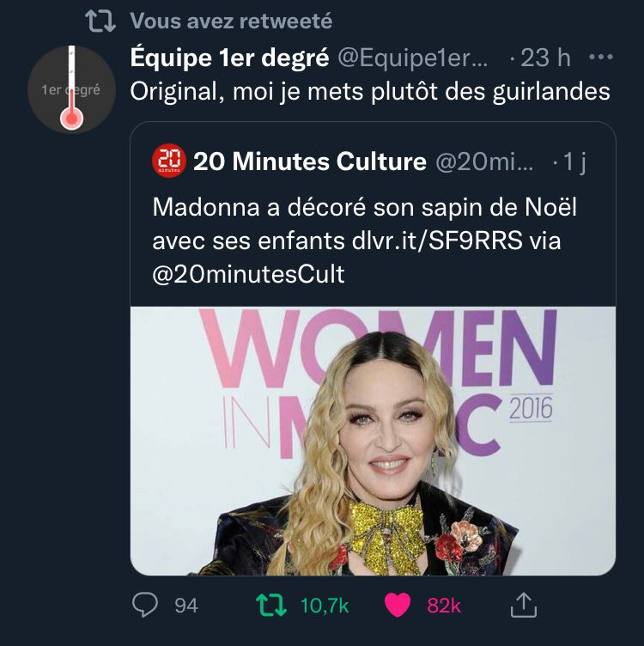Open the "Vous avez retweeté" label
The height and width of the screenshot is (646, 644).
point(231,21)
